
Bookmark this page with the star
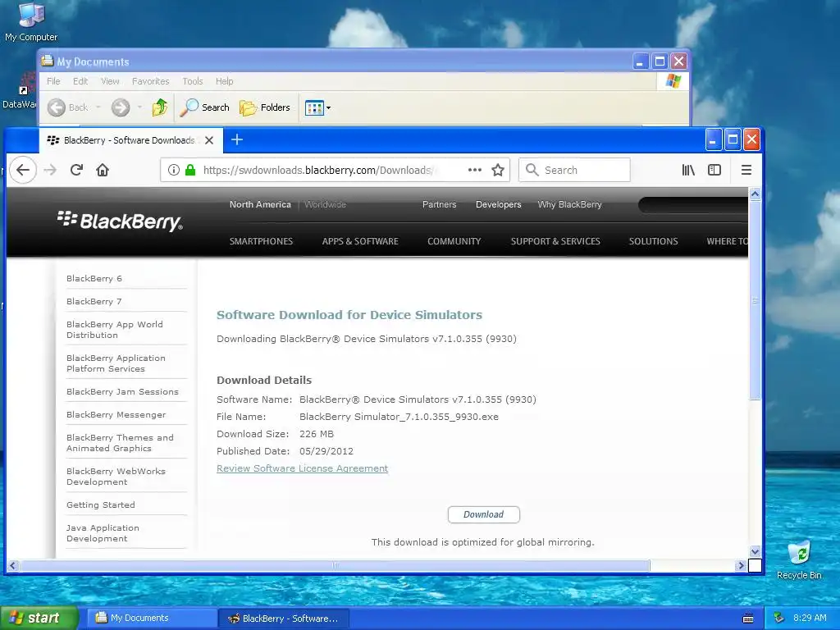[x=498, y=170]
